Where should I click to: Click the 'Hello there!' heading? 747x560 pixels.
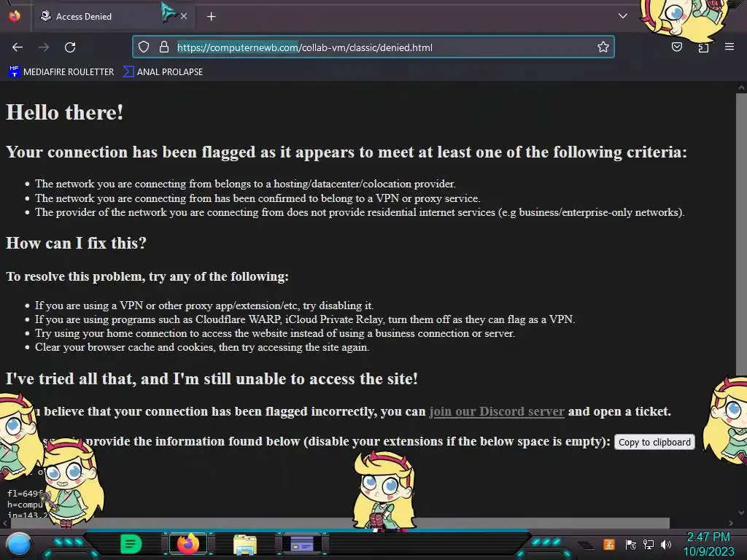click(x=65, y=113)
